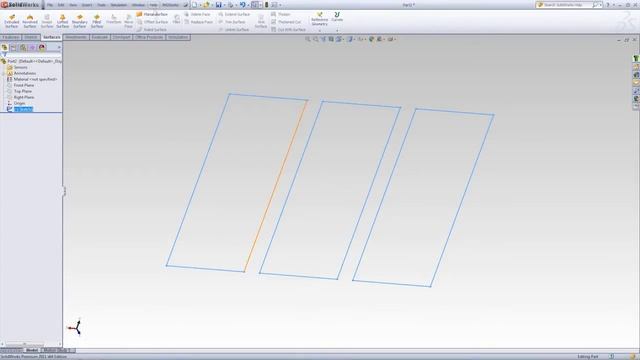
Task: Click the Thicken tool
Action: pos(280,14)
